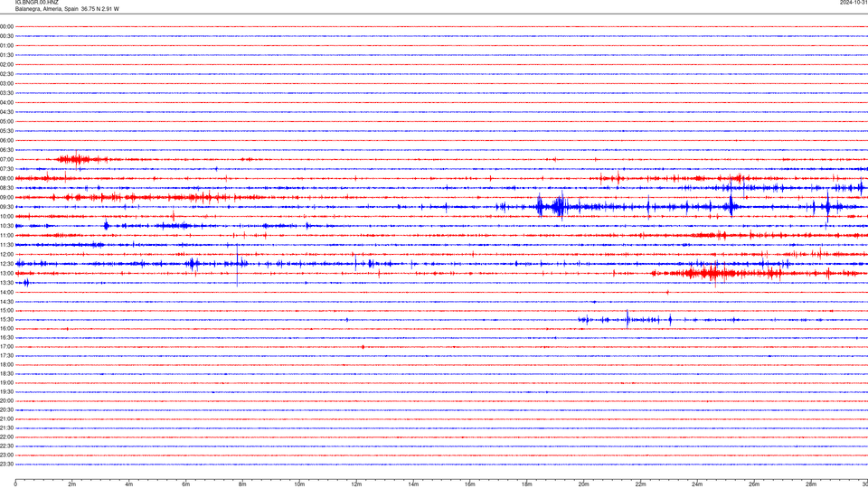Screen dimensions: 868x488
Task: Pick the 09:30 trace label
Action: pos(6,207)
